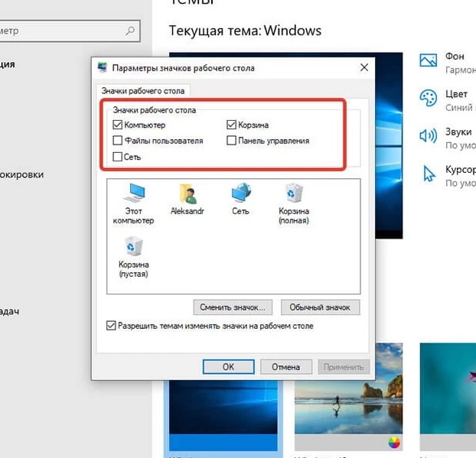Uncheck the Компьютер checkbox
Viewport: 476px width, 458px height.
(x=117, y=125)
